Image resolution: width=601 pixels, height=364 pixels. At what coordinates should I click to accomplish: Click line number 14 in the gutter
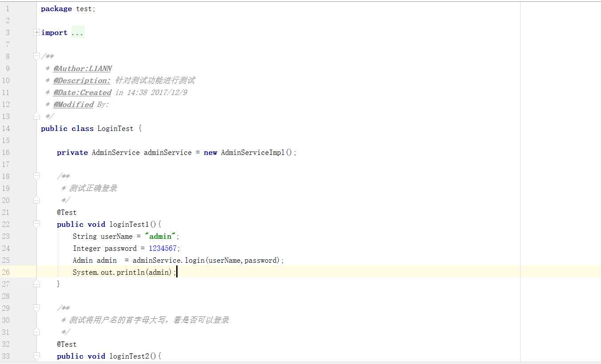pos(6,128)
